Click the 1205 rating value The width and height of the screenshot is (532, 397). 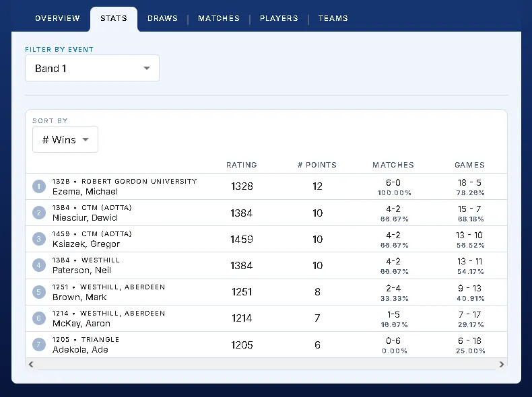pos(242,345)
